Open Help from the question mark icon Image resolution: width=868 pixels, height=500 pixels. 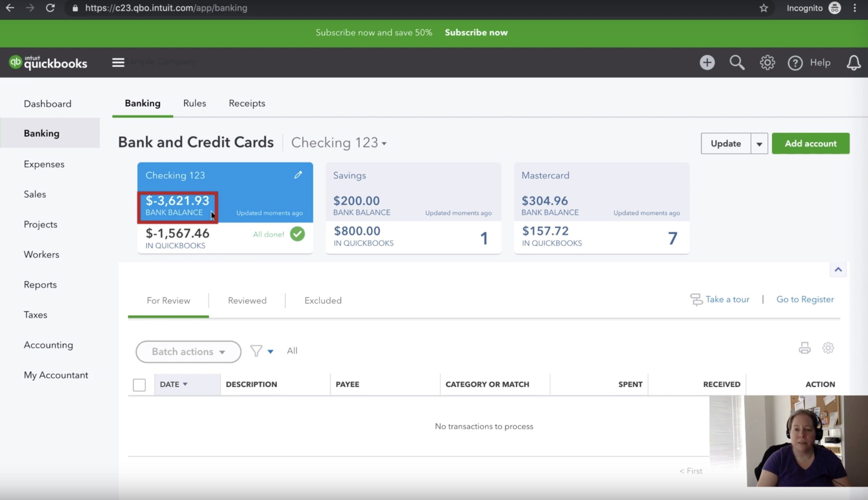pos(795,63)
